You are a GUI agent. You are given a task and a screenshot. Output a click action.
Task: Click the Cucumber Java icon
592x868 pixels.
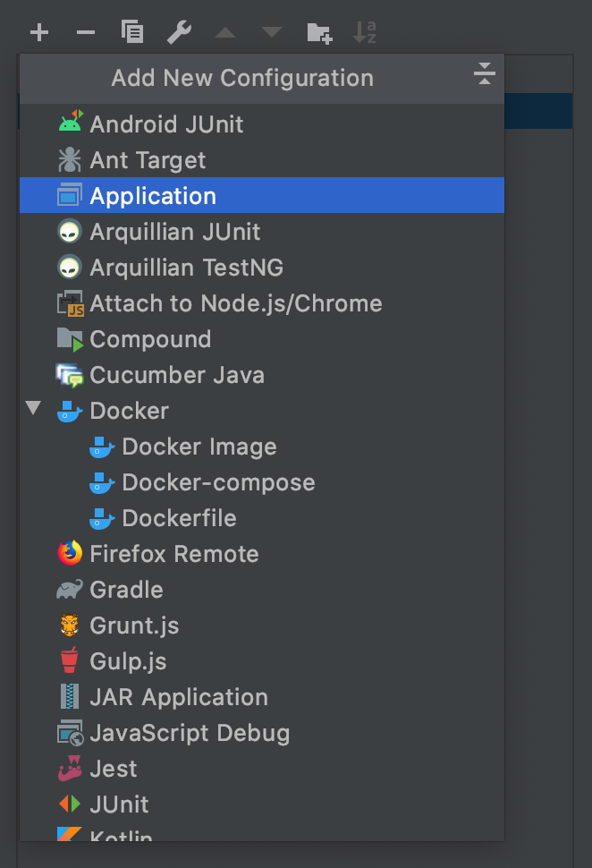tap(70, 375)
